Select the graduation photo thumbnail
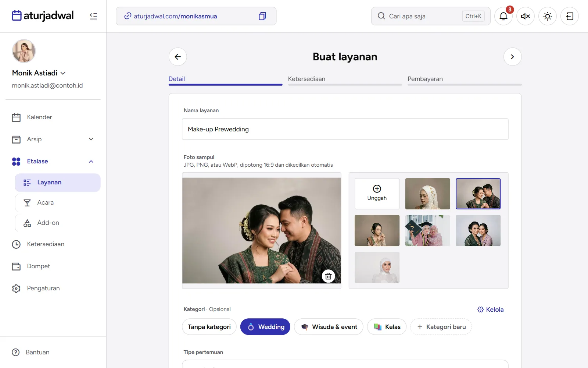This screenshot has width=588, height=368. pos(427,230)
